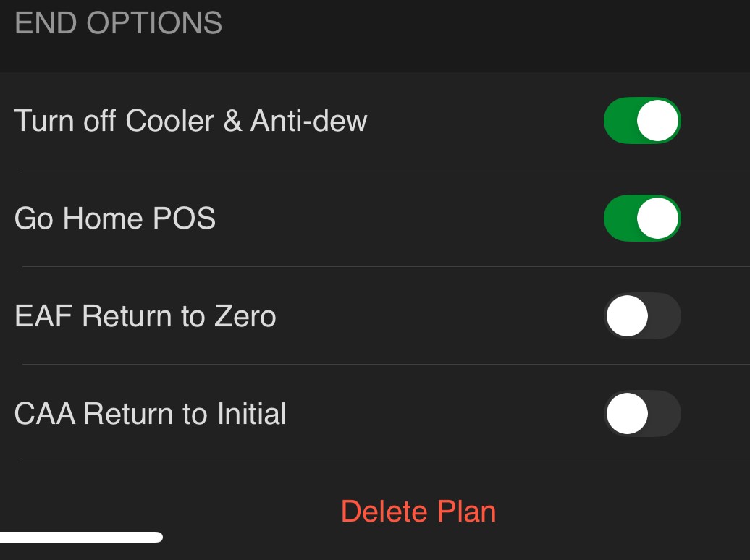The width and height of the screenshot is (750, 560).
Task: Click white knob of CAA Return switch
Action: (627, 413)
